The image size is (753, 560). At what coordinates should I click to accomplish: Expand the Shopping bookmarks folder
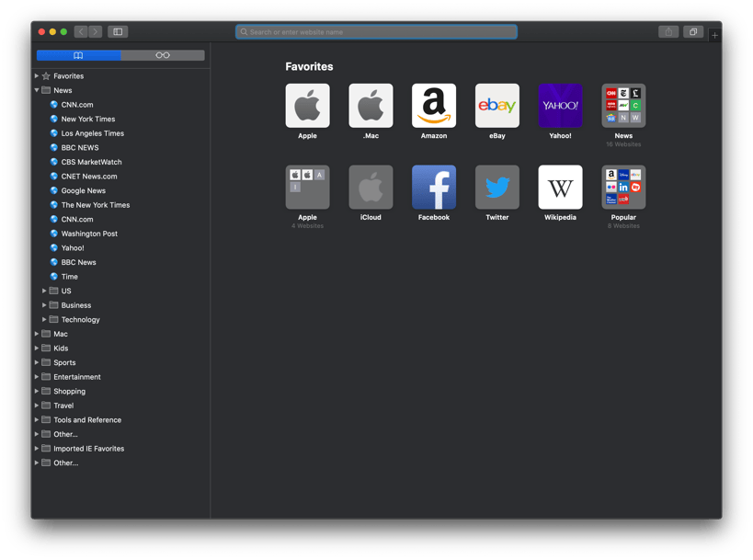click(x=37, y=391)
